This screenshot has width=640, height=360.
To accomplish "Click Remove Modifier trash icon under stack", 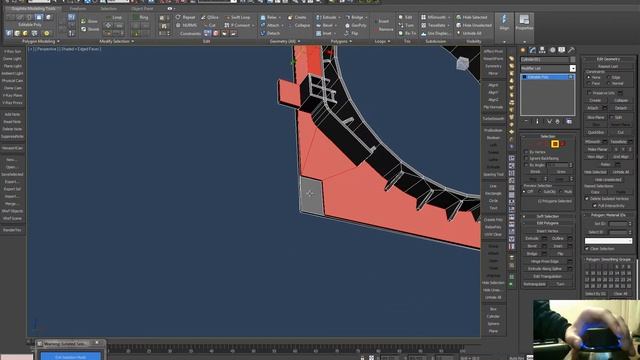I will pos(558,121).
